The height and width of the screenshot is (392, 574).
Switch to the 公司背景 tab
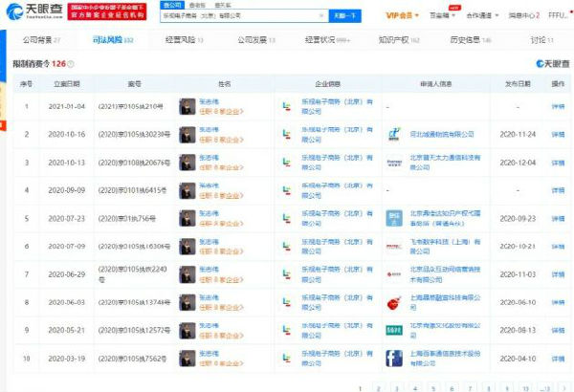pos(42,40)
